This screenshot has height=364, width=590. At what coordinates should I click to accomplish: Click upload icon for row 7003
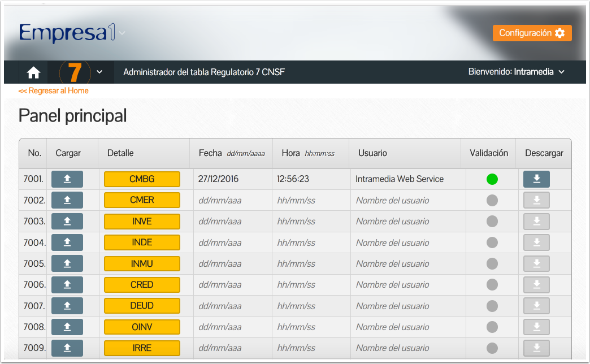(67, 222)
